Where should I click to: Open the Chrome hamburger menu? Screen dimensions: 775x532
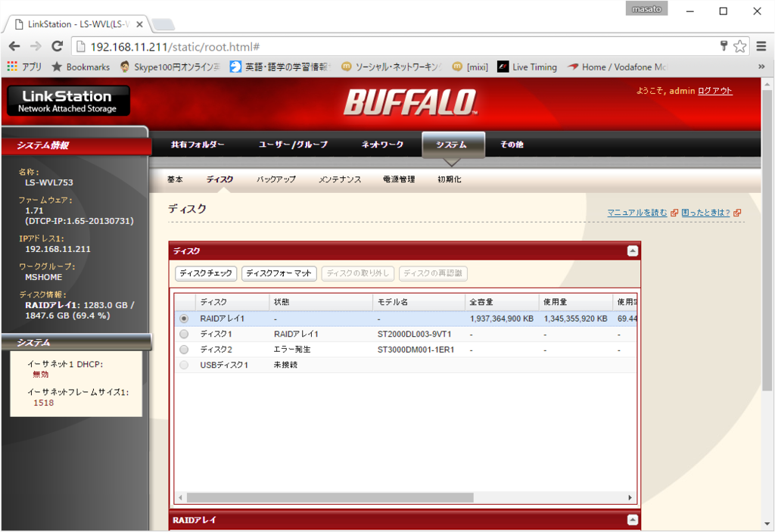tap(761, 46)
